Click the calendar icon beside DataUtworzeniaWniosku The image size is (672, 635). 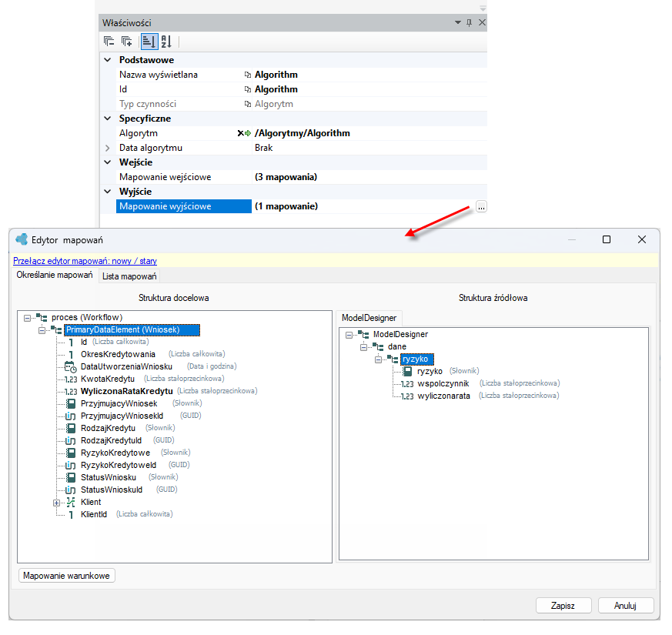point(71,367)
